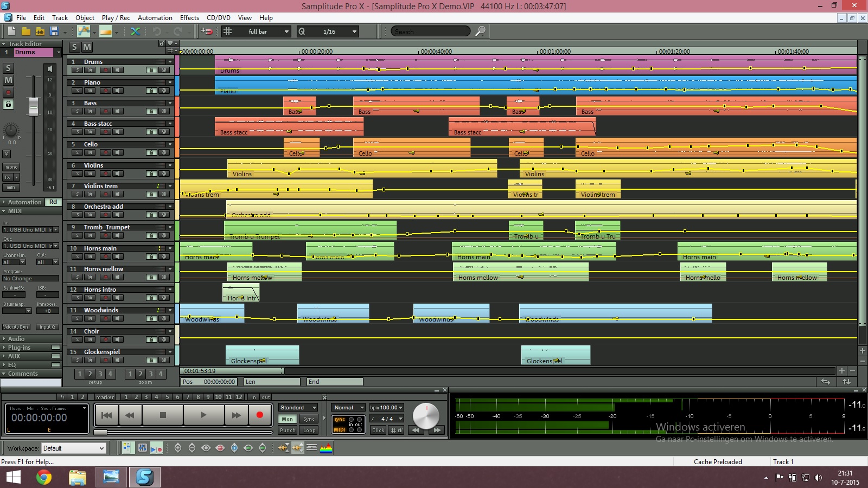Viewport: 868px width, 488px height.
Task: Open the mixer icon in bottom toolbar
Action: 142,448
